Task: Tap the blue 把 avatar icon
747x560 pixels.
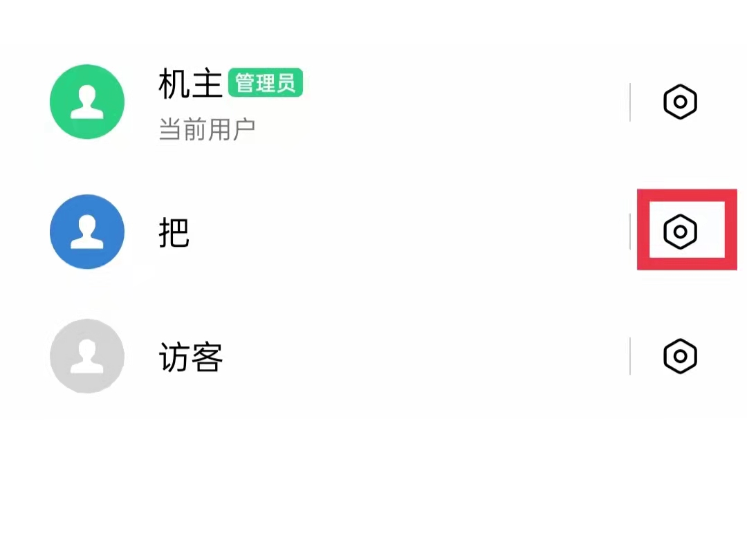Action: click(x=87, y=232)
